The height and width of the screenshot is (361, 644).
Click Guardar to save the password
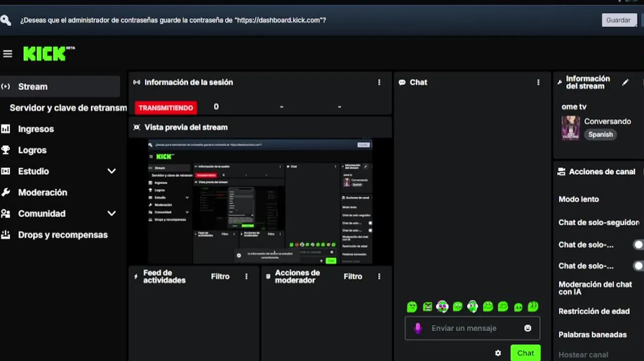[x=619, y=20]
